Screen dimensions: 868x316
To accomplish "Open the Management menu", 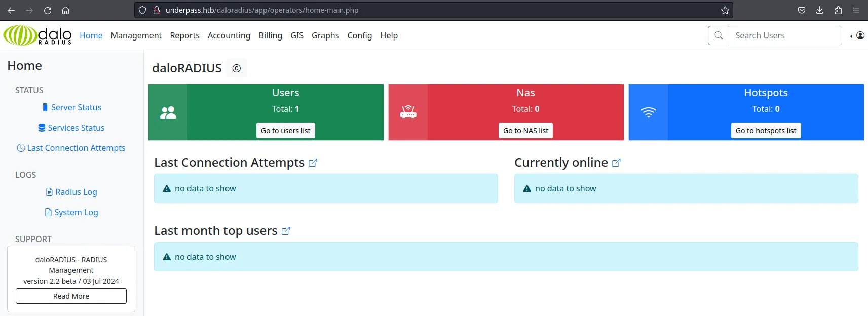I will click(136, 35).
